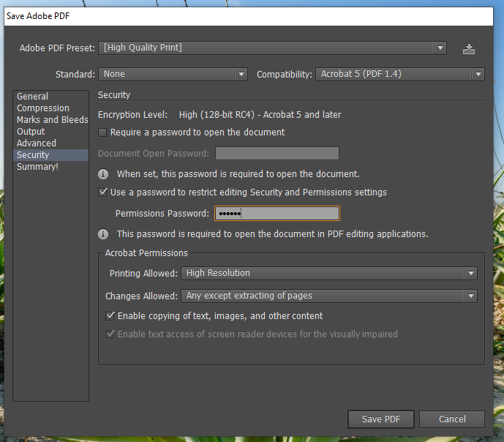The height and width of the screenshot is (442, 504).
Task: Enable Require a password to open the document
Action: 102,132
